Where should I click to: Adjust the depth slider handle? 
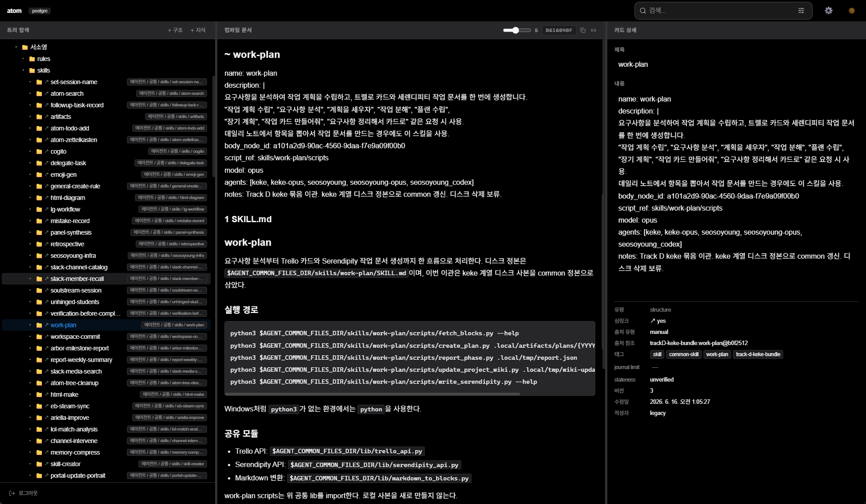click(x=515, y=30)
